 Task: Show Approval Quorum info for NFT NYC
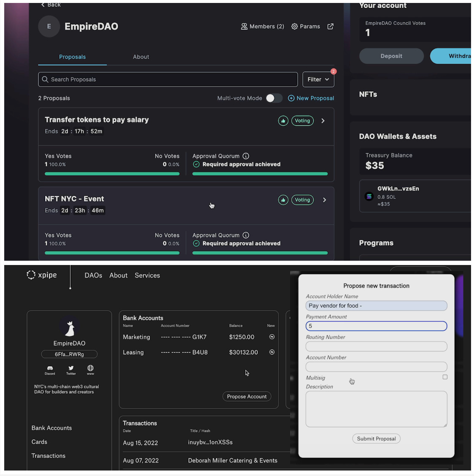pos(246,235)
